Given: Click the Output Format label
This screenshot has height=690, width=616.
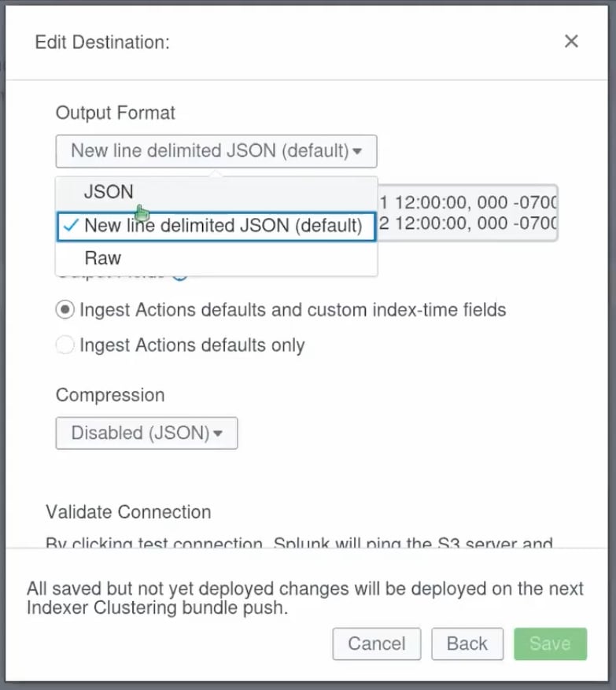Looking at the screenshot, I should [x=116, y=113].
